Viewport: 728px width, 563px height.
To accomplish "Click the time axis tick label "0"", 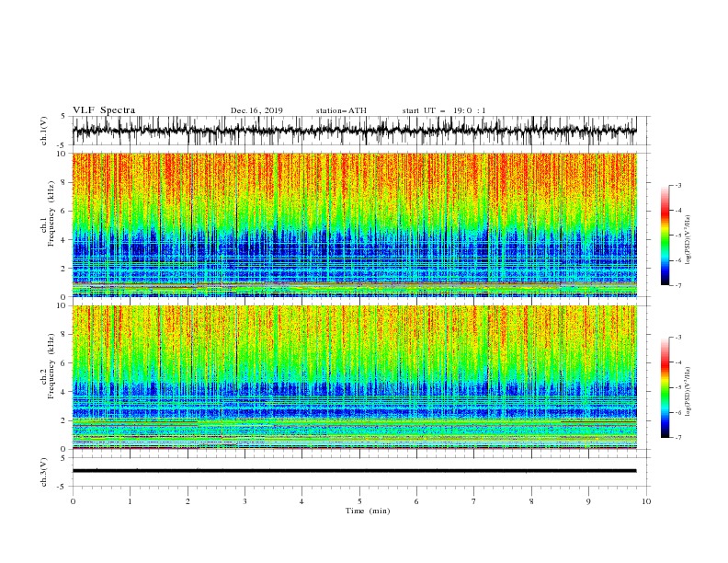I will 73,501.
